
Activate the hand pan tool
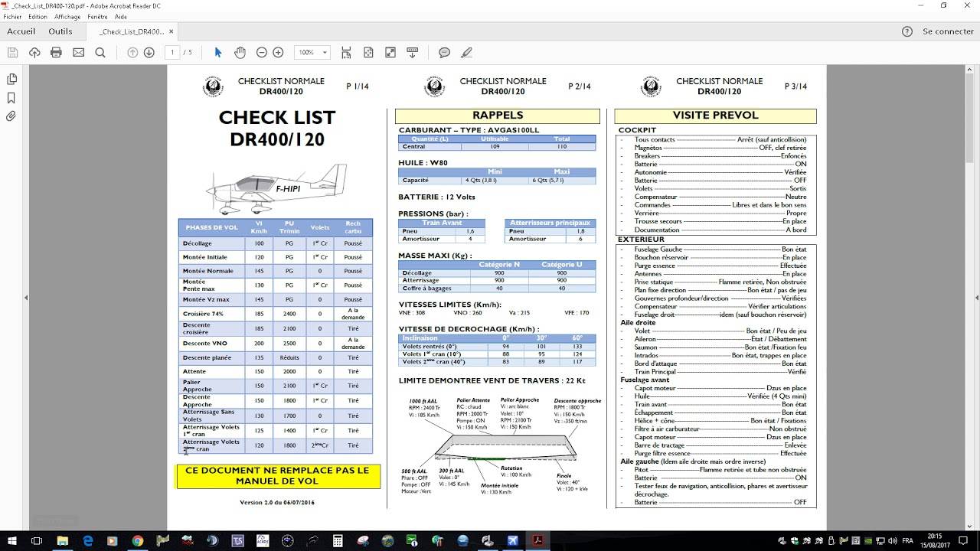[x=240, y=53]
